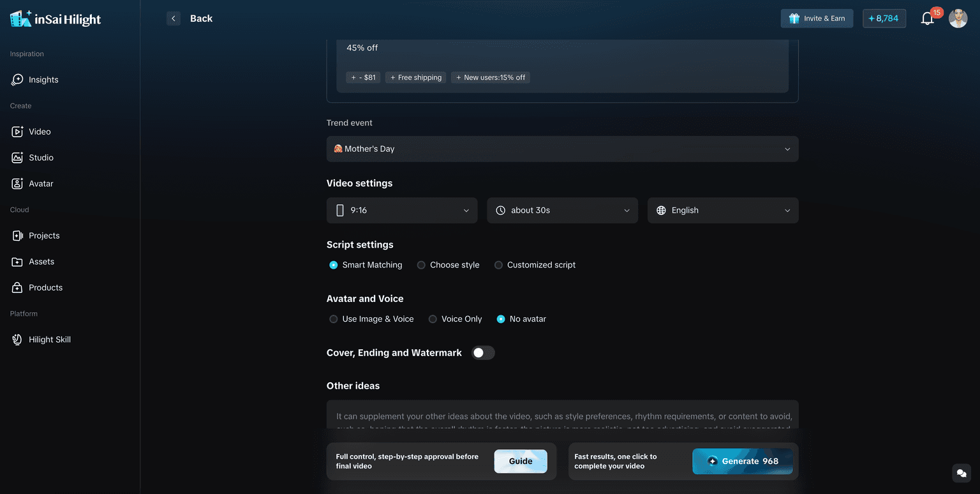The height and width of the screenshot is (494, 980).
Task: Select Customized script option
Action: [535, 265]
